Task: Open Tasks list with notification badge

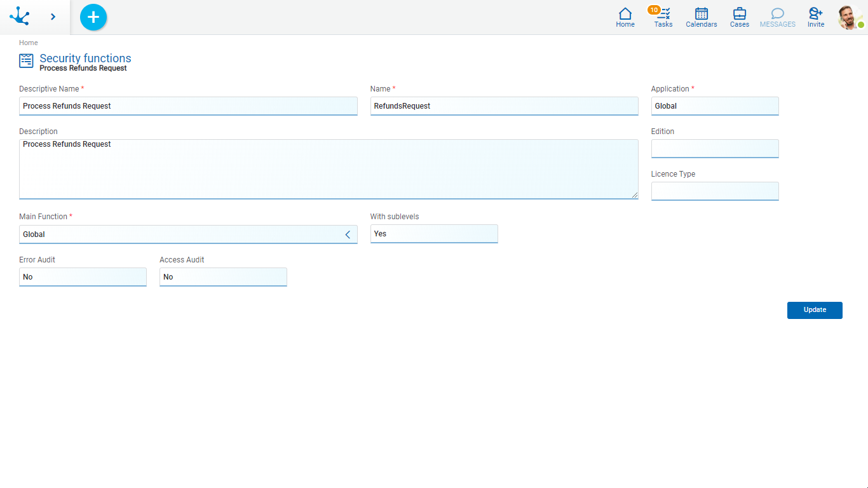Action: click(663, 17)
